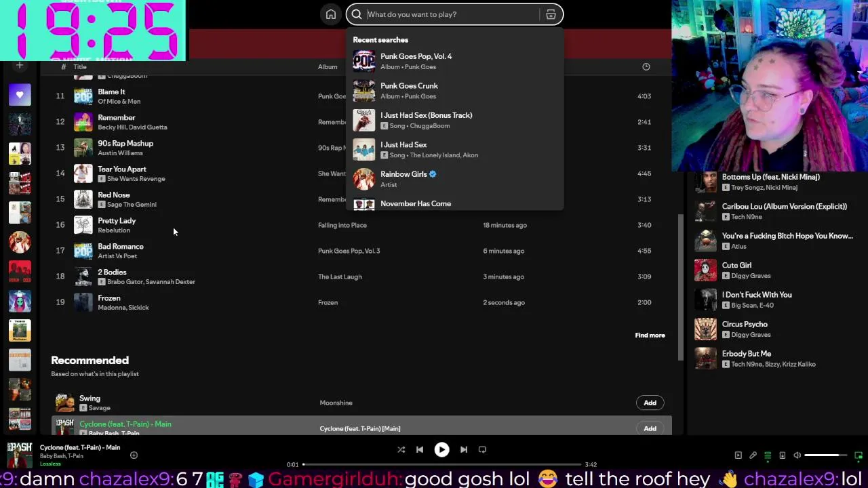
Task: Click the search magnifier icon
Action: point(357,14)
